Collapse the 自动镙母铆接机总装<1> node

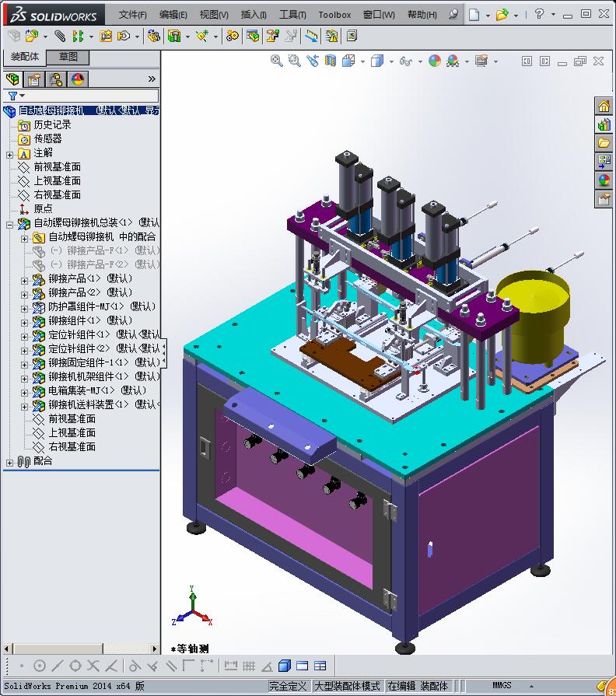(x=10, y=225)
